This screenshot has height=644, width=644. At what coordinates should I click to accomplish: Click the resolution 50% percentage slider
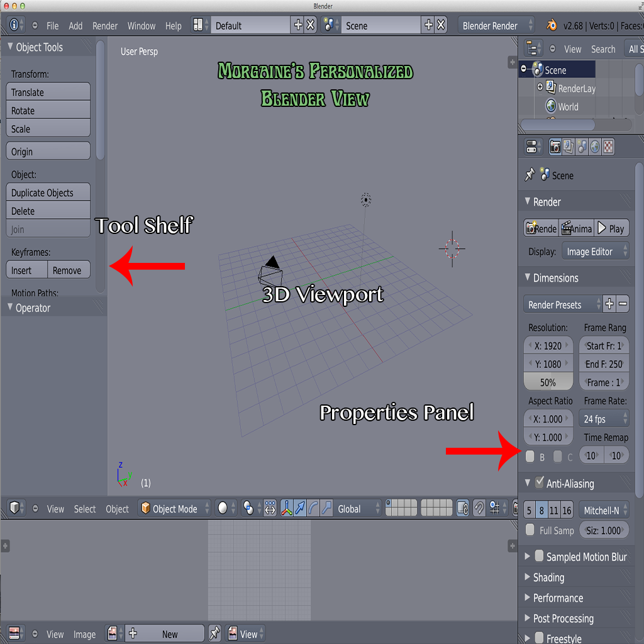(x=548, y=382)
